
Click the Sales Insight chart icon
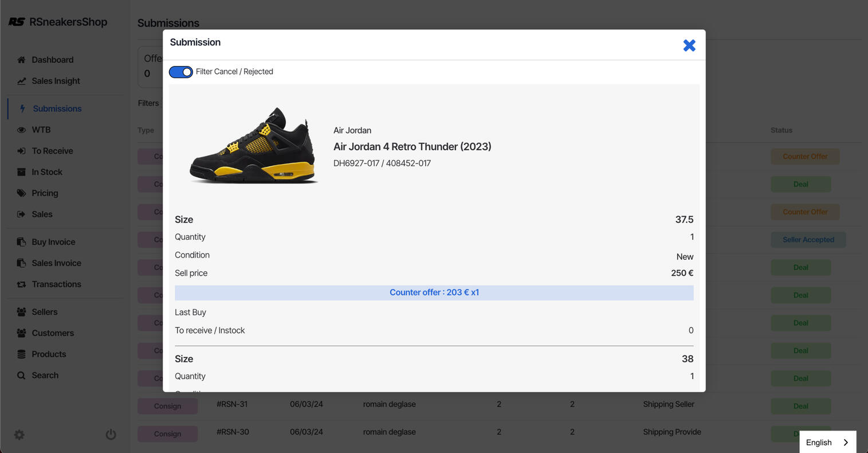(x=21, y=81)
